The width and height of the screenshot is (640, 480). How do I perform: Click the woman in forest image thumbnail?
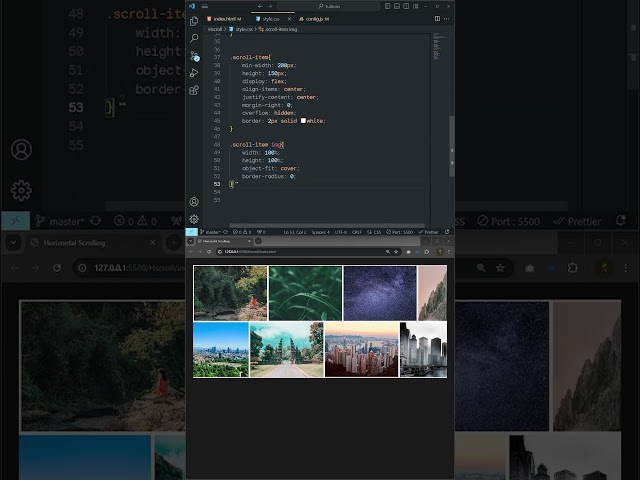pos(231,293)
